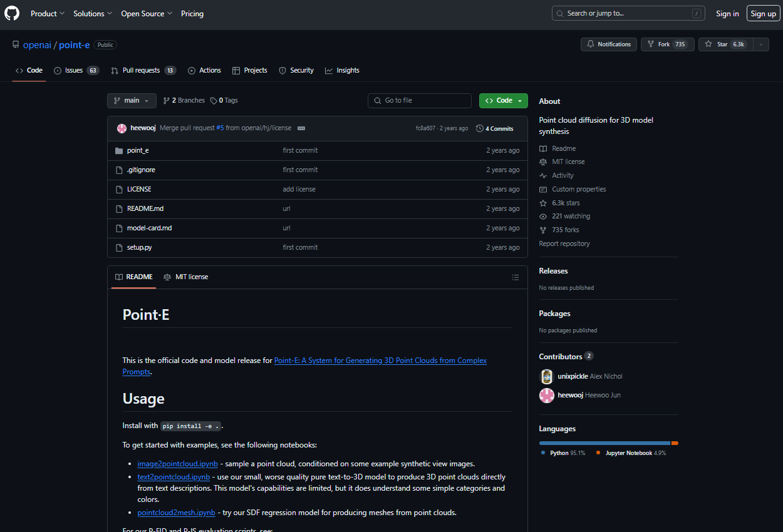This screenshot has height=532, width=783.
Task: Open commit fc8a607 hash link
Action: (x=426, y=128)
